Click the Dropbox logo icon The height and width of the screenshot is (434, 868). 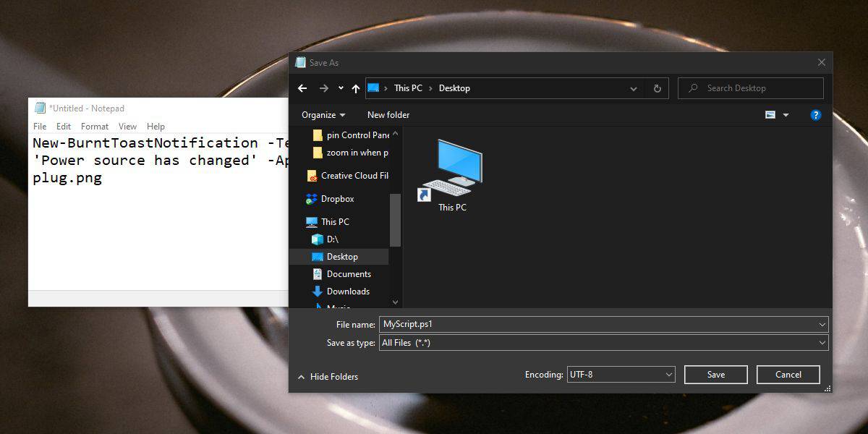click(312, 199)
